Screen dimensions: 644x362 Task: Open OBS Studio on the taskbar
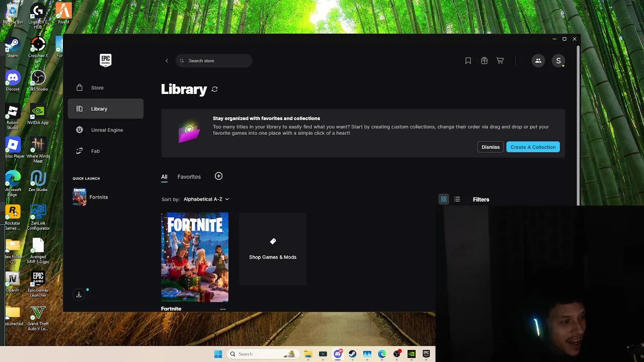point(397,354)
